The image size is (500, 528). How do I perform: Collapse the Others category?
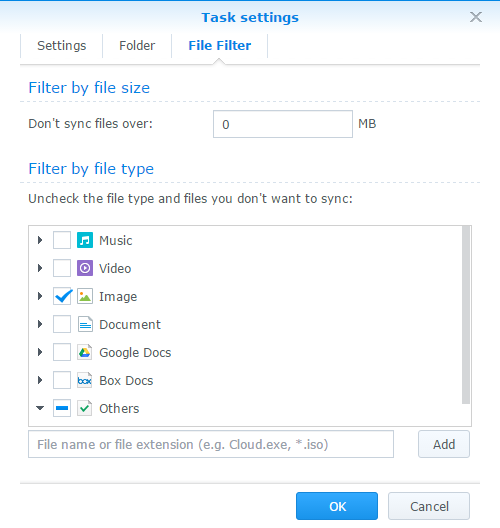point(40,408)
